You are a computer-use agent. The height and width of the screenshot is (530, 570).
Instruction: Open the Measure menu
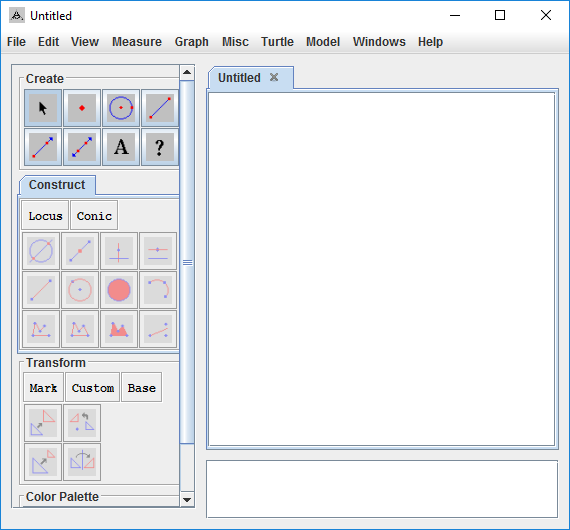pyautogui.click(x=137, y=42)
